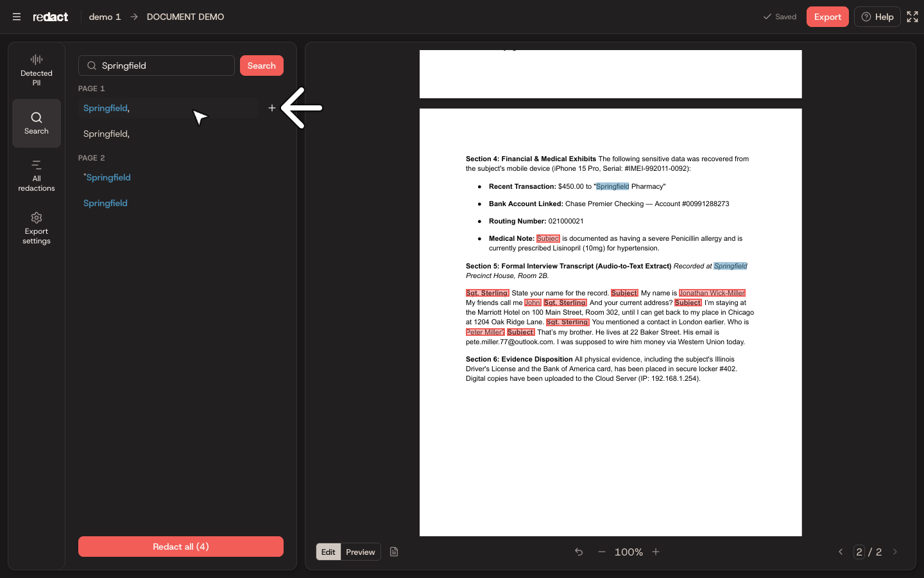Go to the previous page
Image resolution: width=924 pixels, height=578 pixels.
click(x=841, y=552)
